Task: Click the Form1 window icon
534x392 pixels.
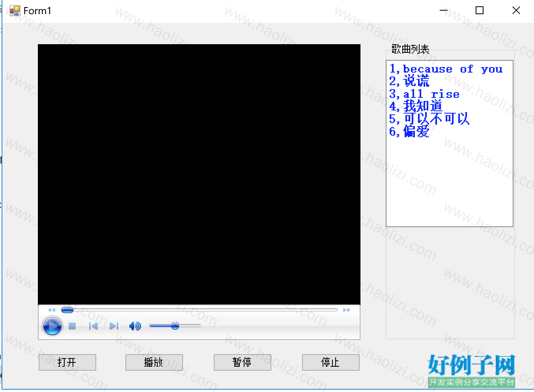Action: pyautogui.click(x=15, y=11)
